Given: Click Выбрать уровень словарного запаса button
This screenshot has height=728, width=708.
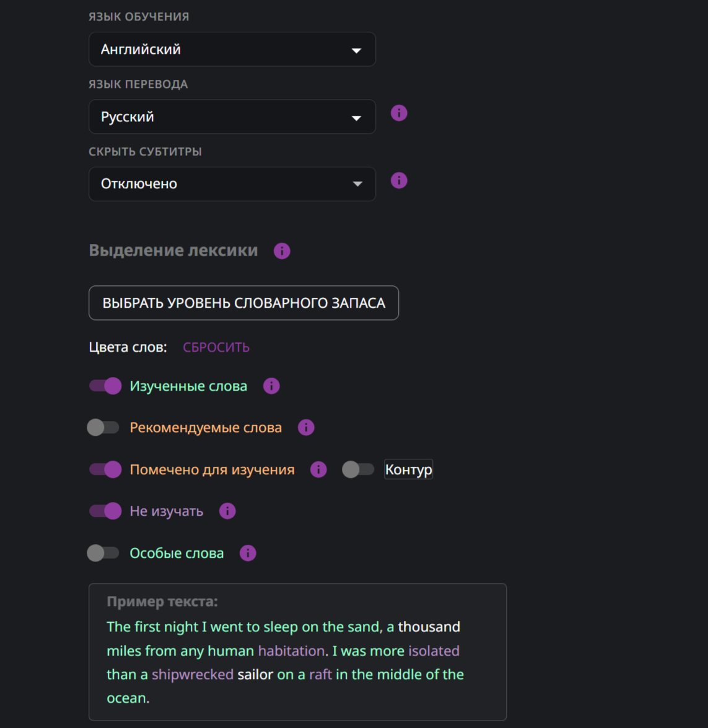Looking at the screenshot, I should [243, 303].
